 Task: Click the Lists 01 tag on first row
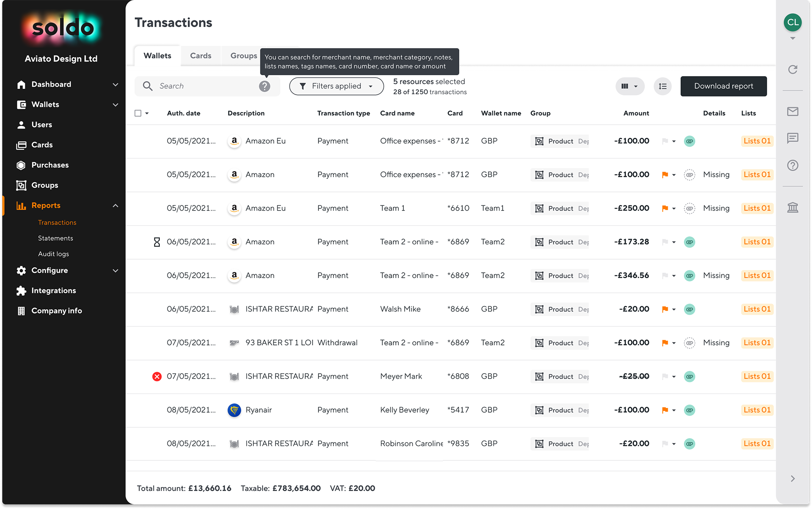[x=757, y=141]
